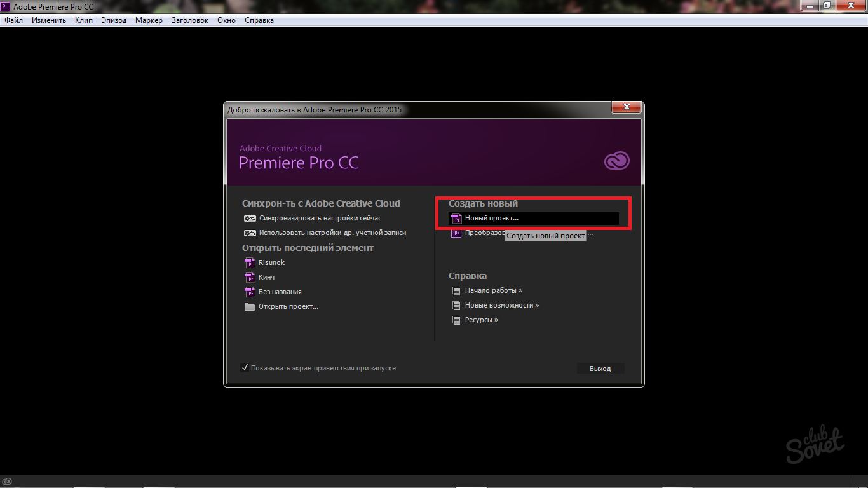Click the Premiere project icon beside Кинч
868x488 pixels.
click(x=249, y=277)
